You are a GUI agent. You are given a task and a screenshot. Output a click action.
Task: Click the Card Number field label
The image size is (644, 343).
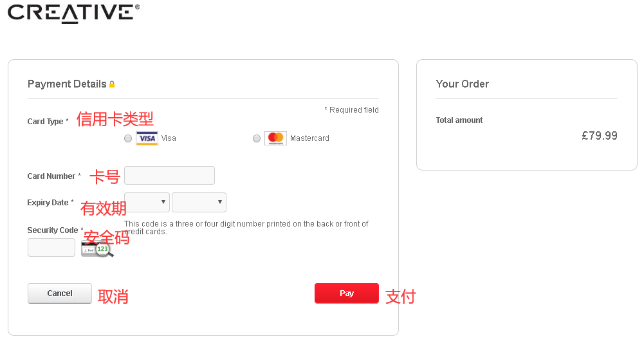(51, 176)
